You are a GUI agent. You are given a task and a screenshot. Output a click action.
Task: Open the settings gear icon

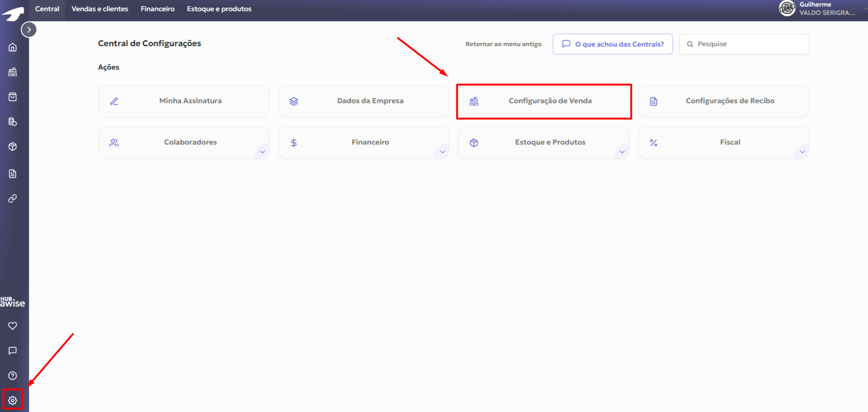pos(13,400)
